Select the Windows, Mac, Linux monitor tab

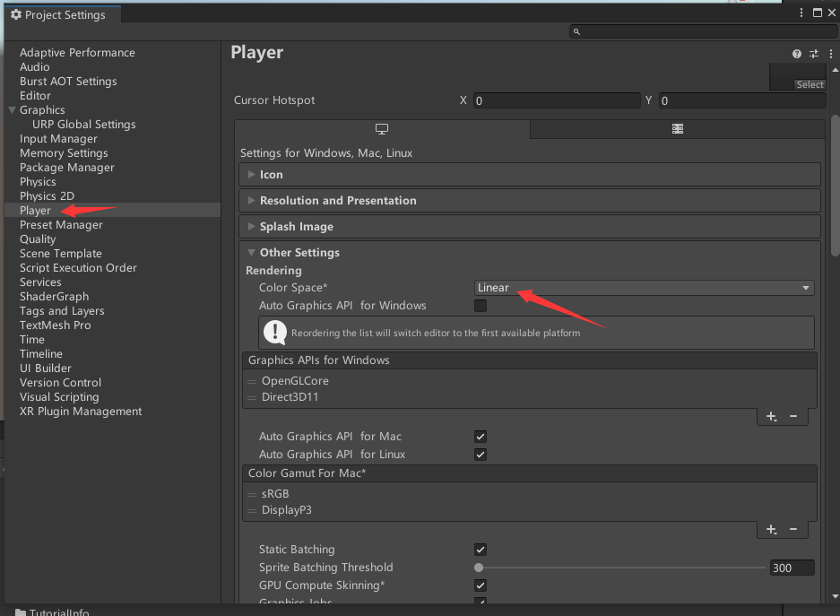point(382,129)
